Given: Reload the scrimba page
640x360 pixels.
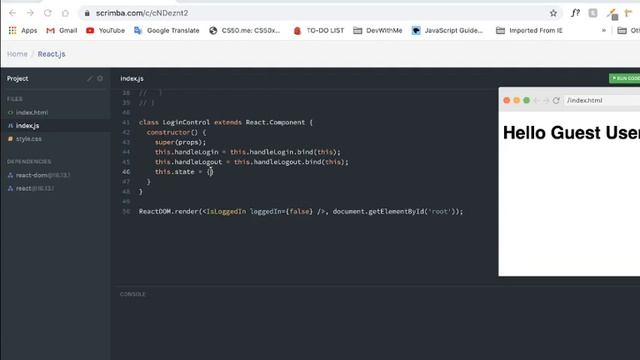Looking at the screenshot, I should pyautogui.click(x=48, y=13).
